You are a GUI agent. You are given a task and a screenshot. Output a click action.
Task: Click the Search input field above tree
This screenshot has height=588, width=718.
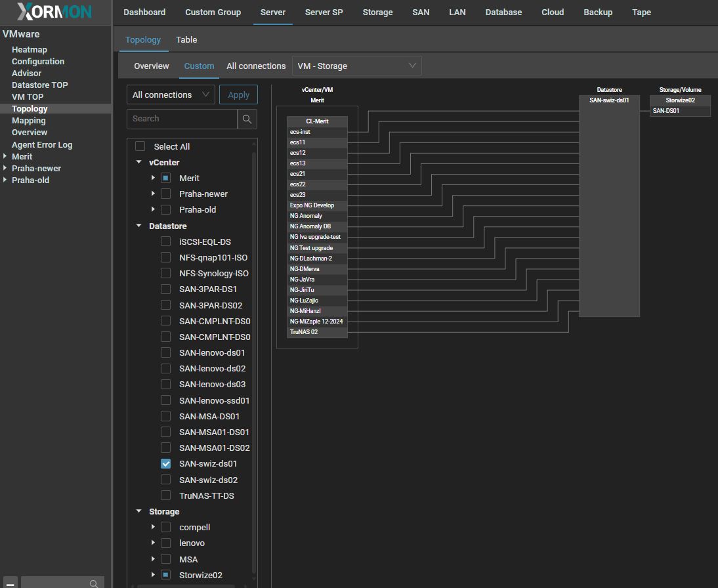182,119
